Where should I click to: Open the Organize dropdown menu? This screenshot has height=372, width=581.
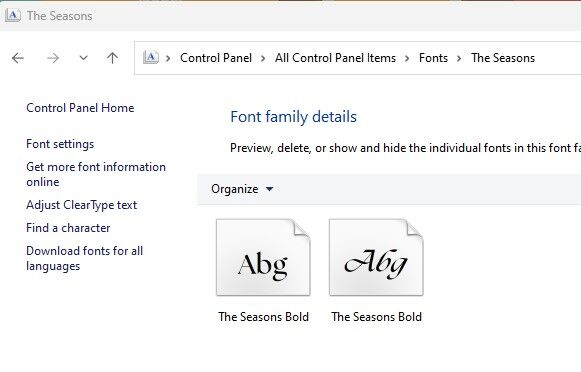[242, 189]
